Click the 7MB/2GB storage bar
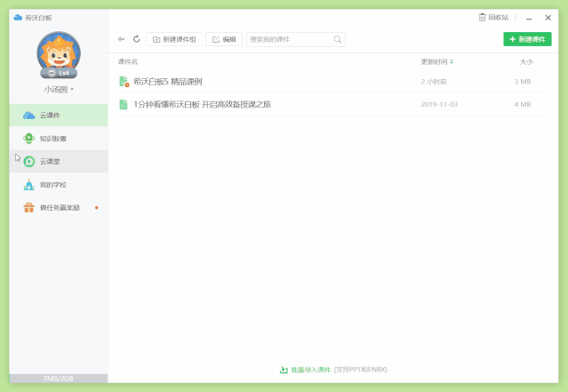The width and height of the screenshot is (568, 392). tap(59, 379)
